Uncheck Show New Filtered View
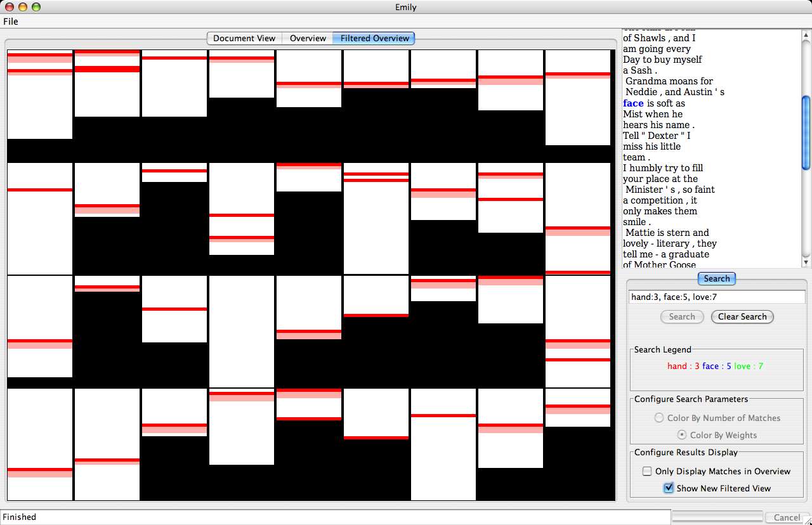The width and height of the screenshot is (812, 525). pos(717,488)
